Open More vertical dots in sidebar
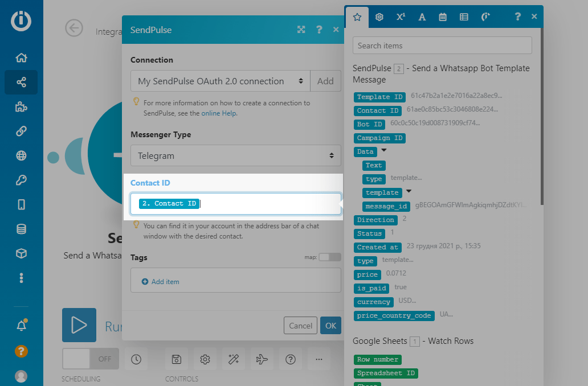The image size is (588, 386). click(x=22, y=278)
